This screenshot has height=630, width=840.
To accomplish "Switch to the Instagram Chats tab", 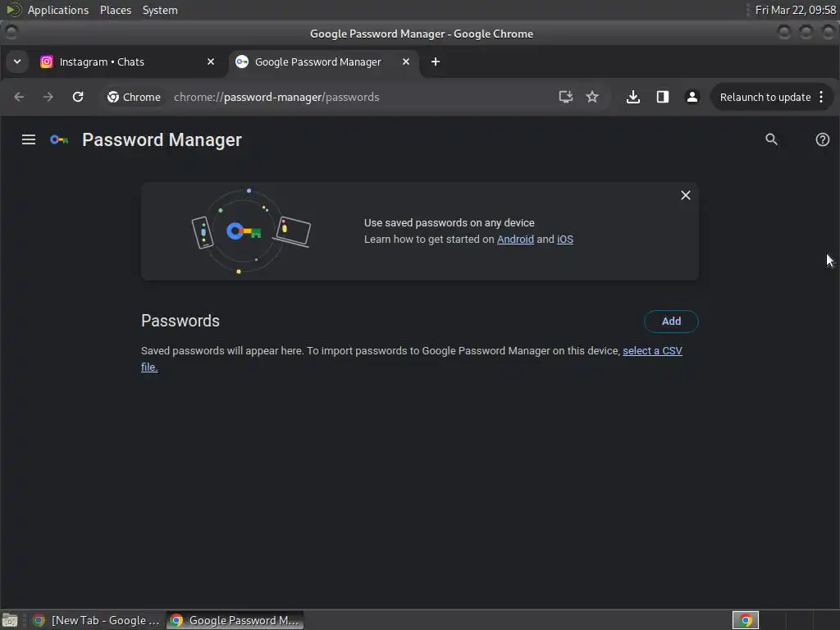I will [x=129, y=62].
